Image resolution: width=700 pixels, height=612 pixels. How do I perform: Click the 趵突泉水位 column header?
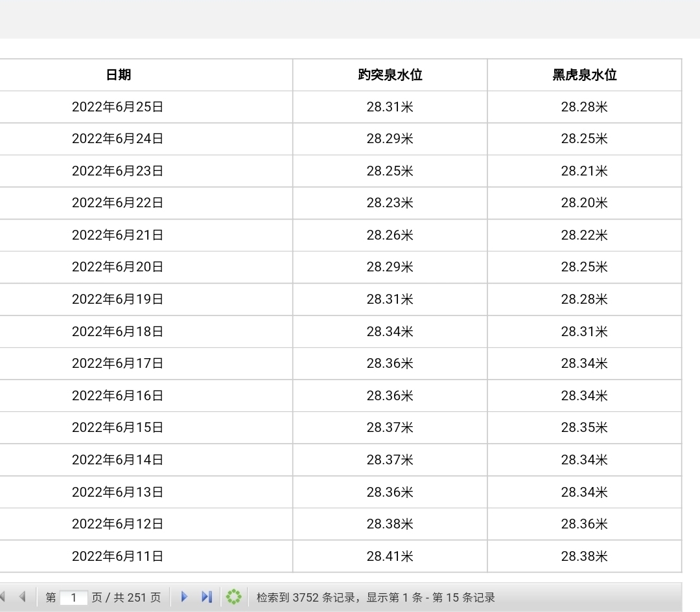390,75
